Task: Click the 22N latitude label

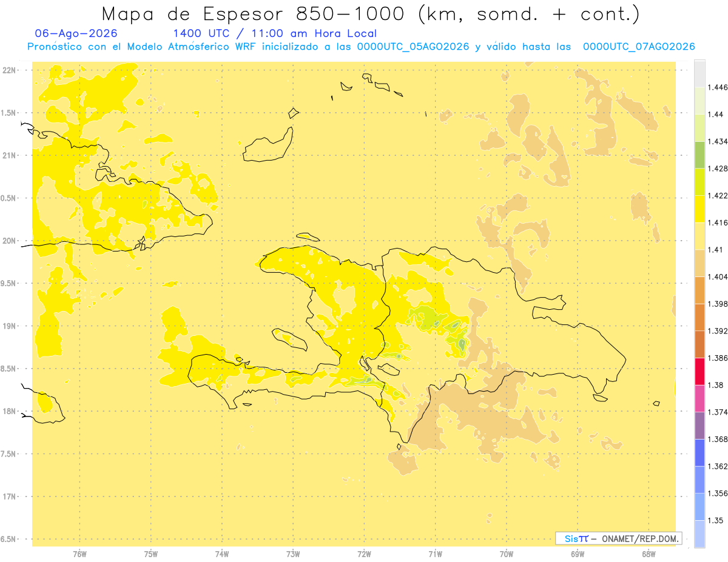Action: [x=9, y=70]
